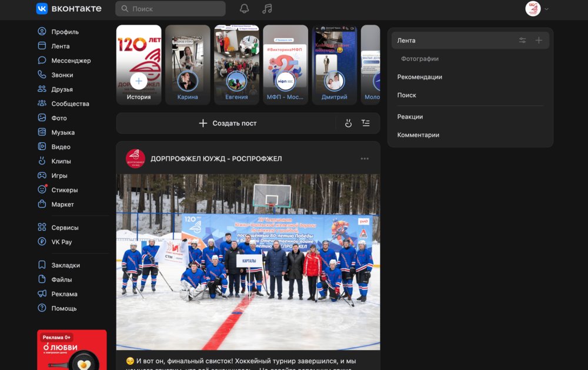Image resolution: width=588 pixels, height=370 pixels.
Task: Open Клипы icon in sidebar
Action: pos(42,161)
